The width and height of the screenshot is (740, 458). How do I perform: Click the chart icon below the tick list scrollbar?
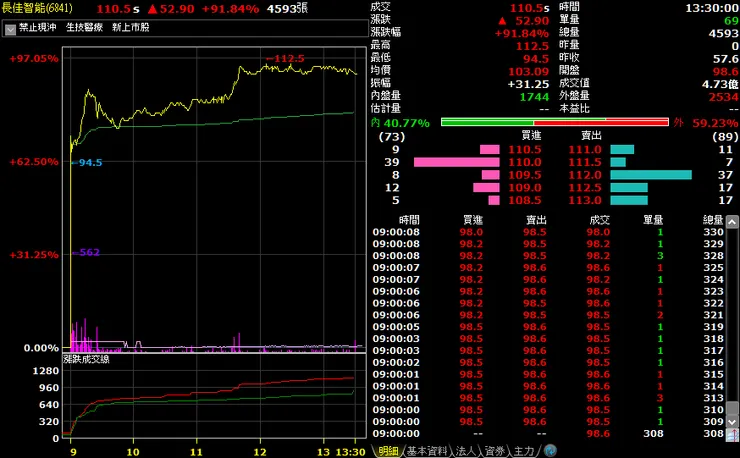click(732, 435)
